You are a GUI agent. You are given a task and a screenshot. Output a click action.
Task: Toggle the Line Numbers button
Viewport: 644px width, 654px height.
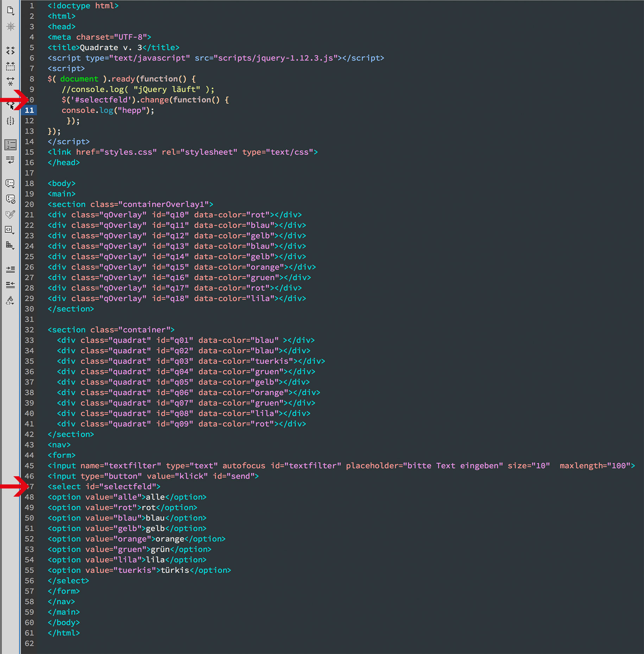[x=11, y=145]
